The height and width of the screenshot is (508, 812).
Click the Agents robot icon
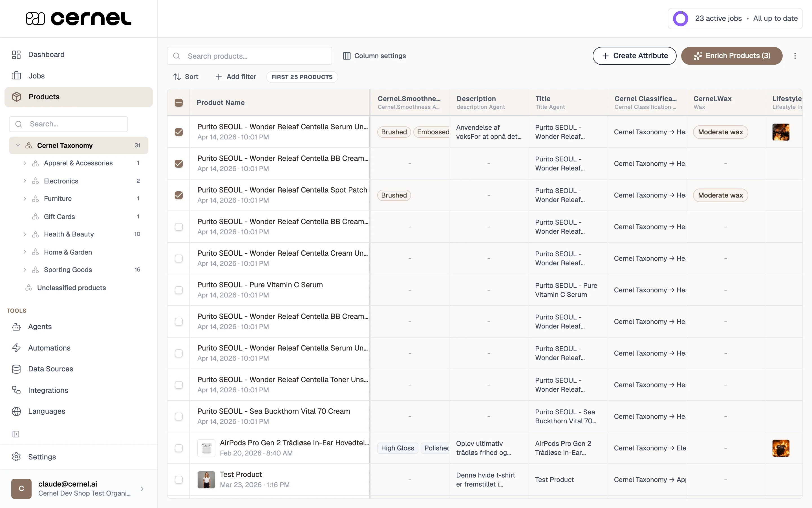click(x=16, y=327)
